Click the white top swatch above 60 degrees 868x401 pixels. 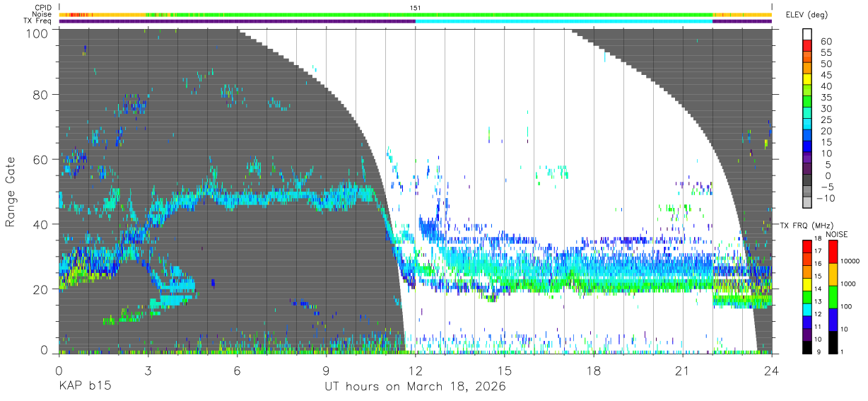pos(808,35)
